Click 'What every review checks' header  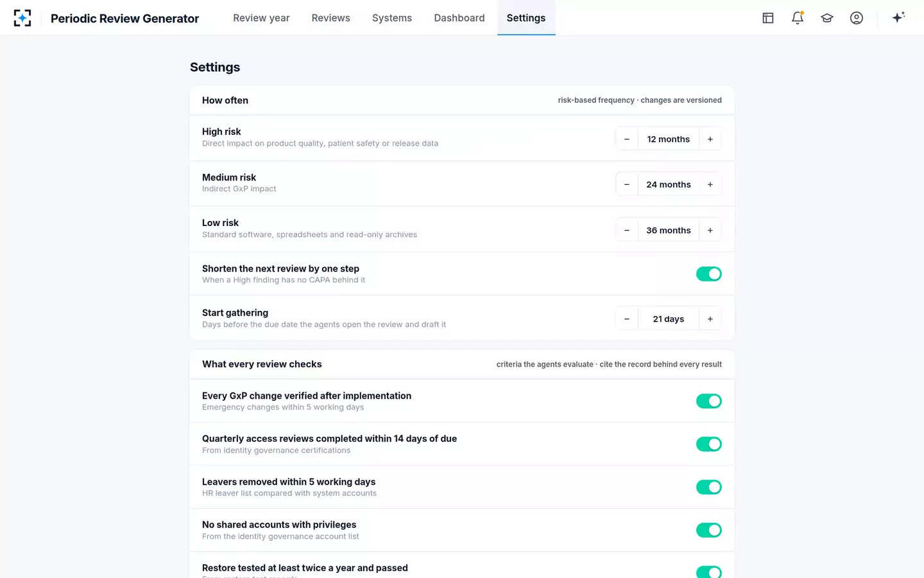click(262, 364)
